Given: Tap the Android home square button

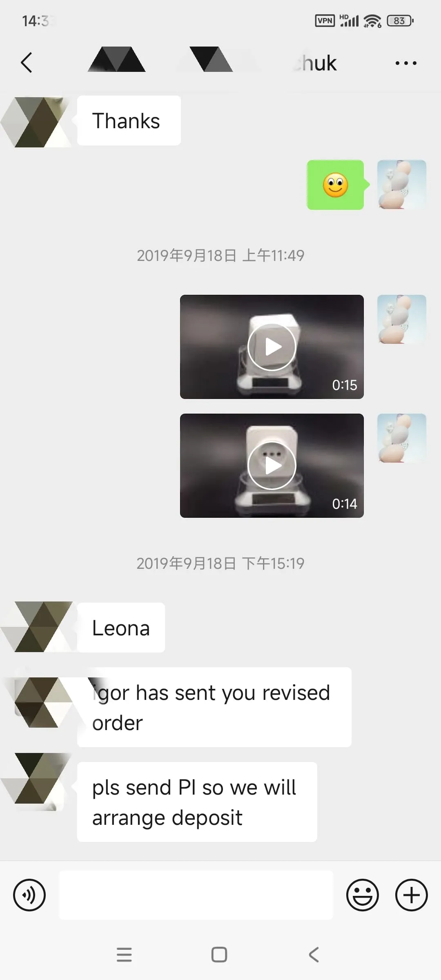Looking at the screenshot, I should coord(219,955).
